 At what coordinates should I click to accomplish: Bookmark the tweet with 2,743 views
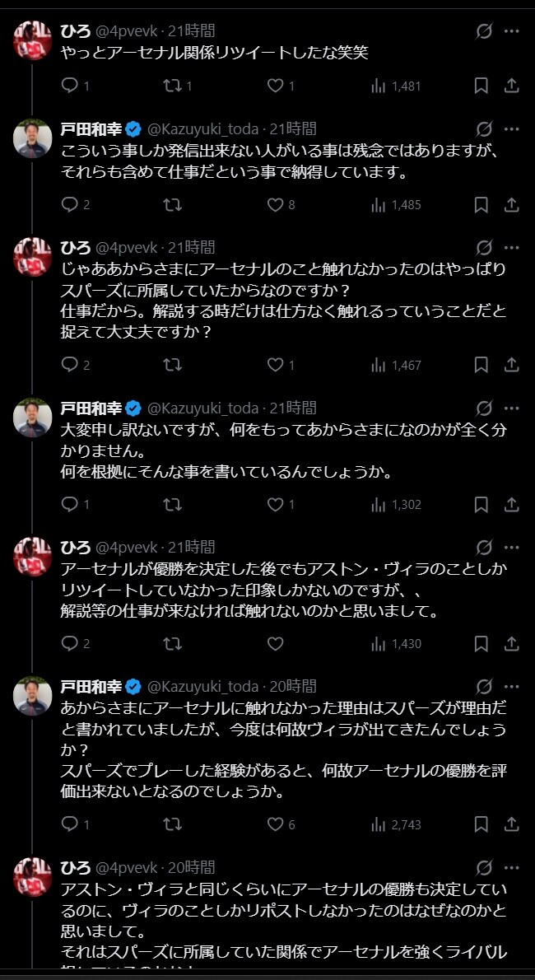point(481,824)
